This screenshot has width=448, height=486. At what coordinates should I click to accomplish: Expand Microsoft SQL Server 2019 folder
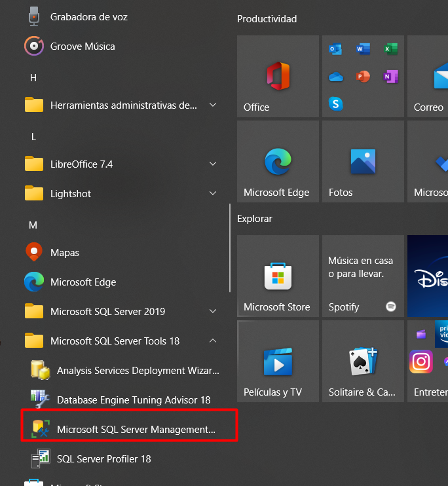pyautogui.click(x=107, y=312)
